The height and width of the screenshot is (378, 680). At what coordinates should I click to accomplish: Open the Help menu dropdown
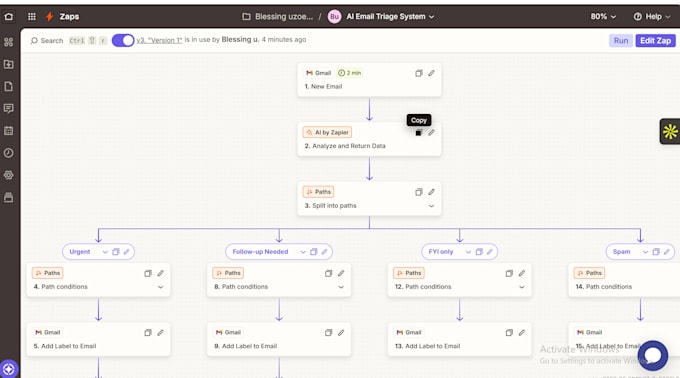tap(652, 16)
